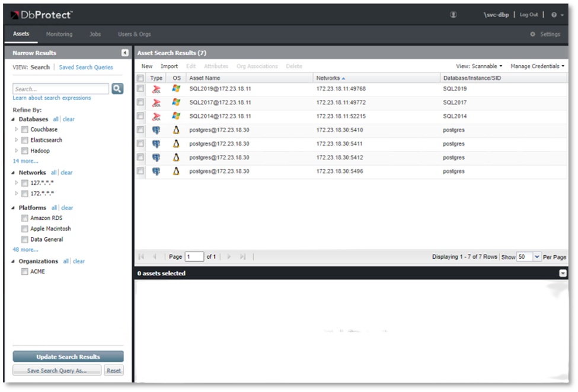Click PostgreSQL type icon for port 5496 row
Viewport: 578px width, 392px height.
pyautogui.click(x=157, y=172)
